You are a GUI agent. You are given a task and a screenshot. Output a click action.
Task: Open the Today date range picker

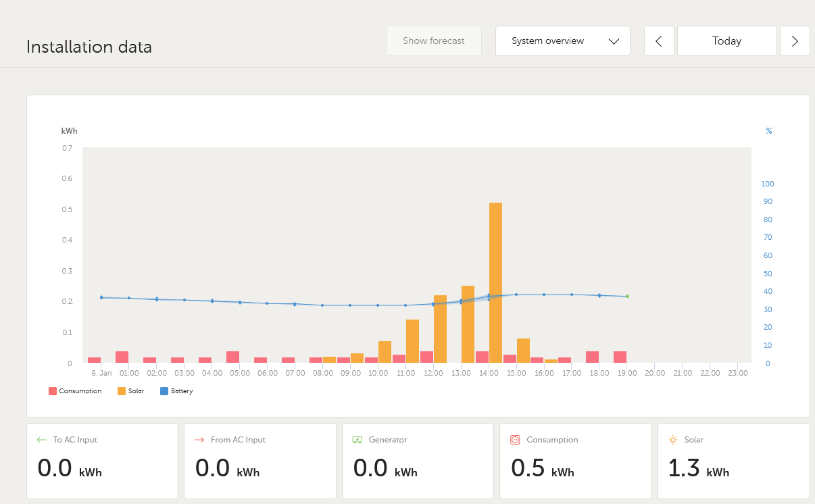726,41
